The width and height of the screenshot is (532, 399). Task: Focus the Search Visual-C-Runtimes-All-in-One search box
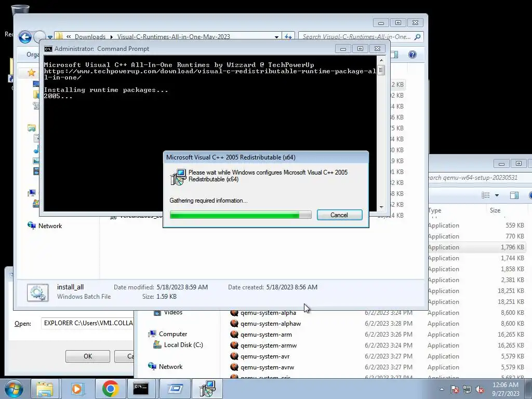356,37
